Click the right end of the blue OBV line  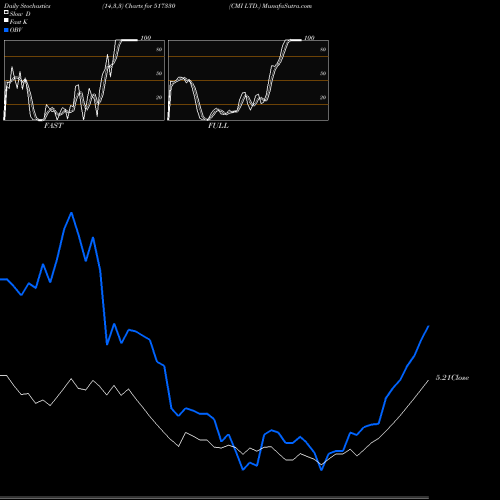428,326
